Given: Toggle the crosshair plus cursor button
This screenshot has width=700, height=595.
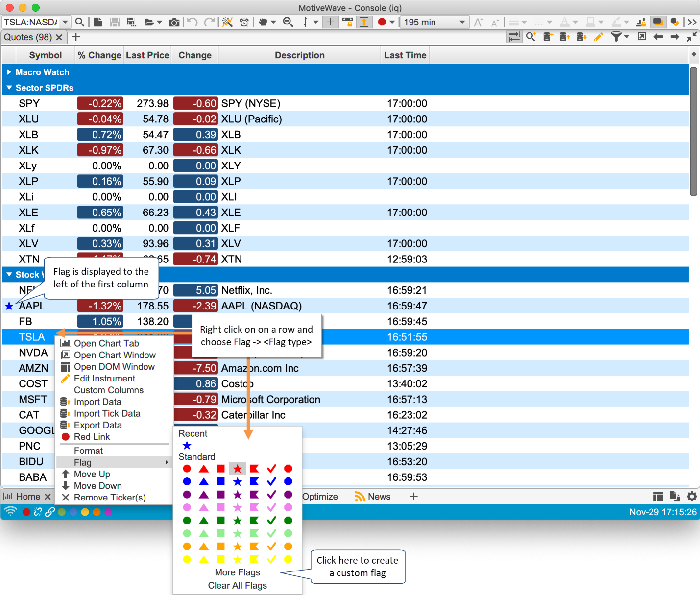Looking at the screenshot, I should 331,22.
